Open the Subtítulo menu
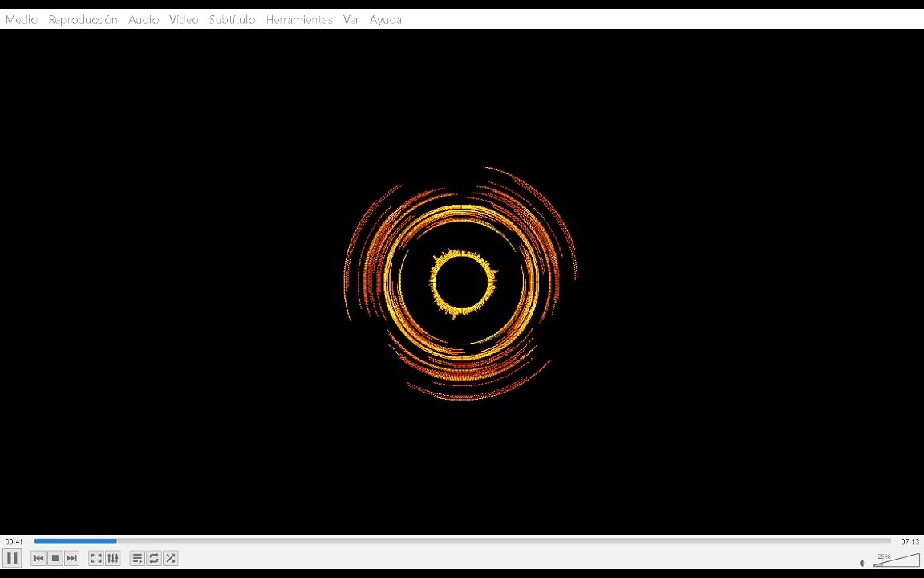The width and height of the screenshot is (924, 578). (x=232, y=19)
